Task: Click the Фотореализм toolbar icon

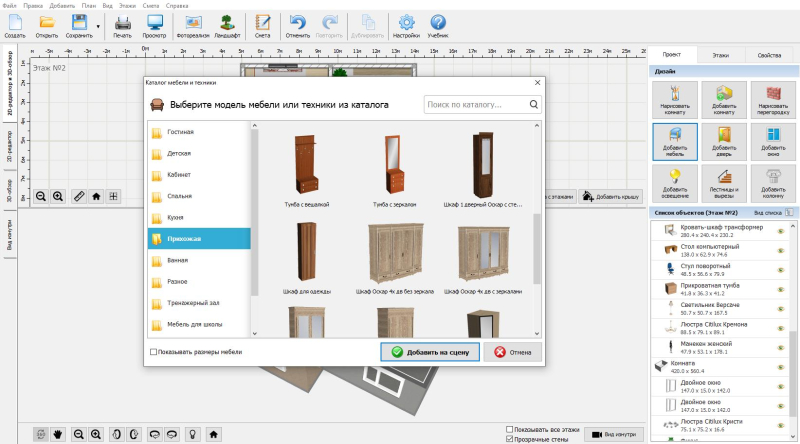Action: (x=193, y=24)
